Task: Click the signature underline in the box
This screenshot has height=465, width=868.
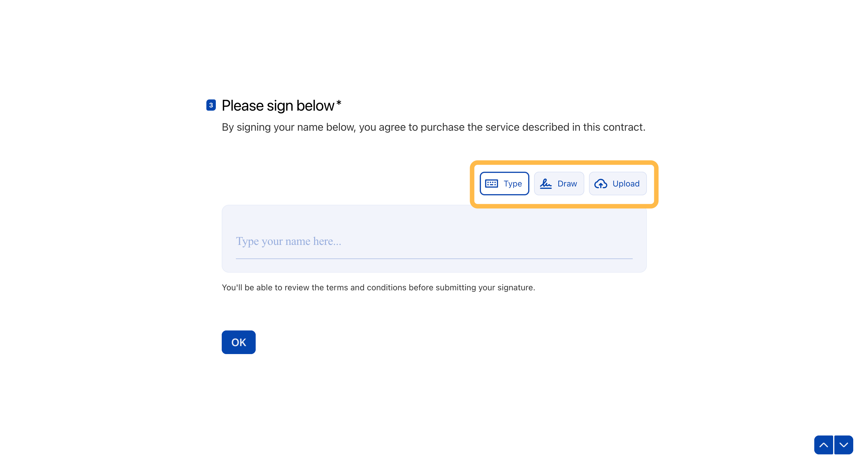Action: pyautogui.click(x=434, y=258)
